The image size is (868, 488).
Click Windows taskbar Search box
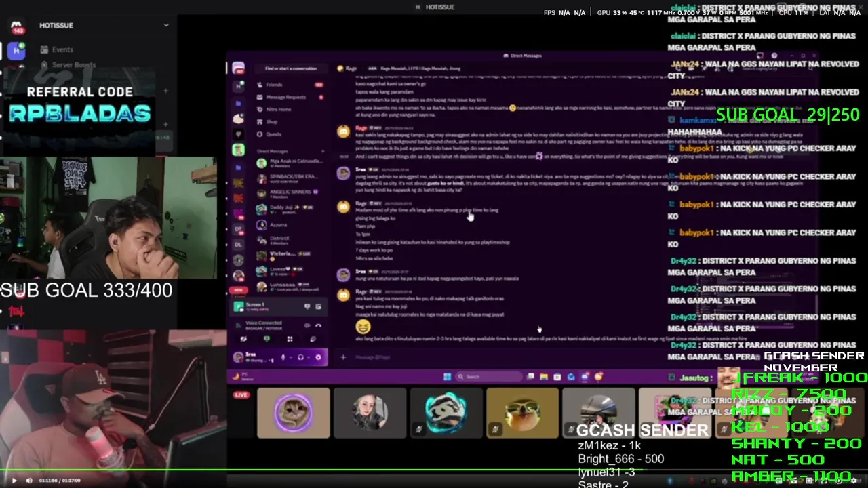[x=488, y=377]
